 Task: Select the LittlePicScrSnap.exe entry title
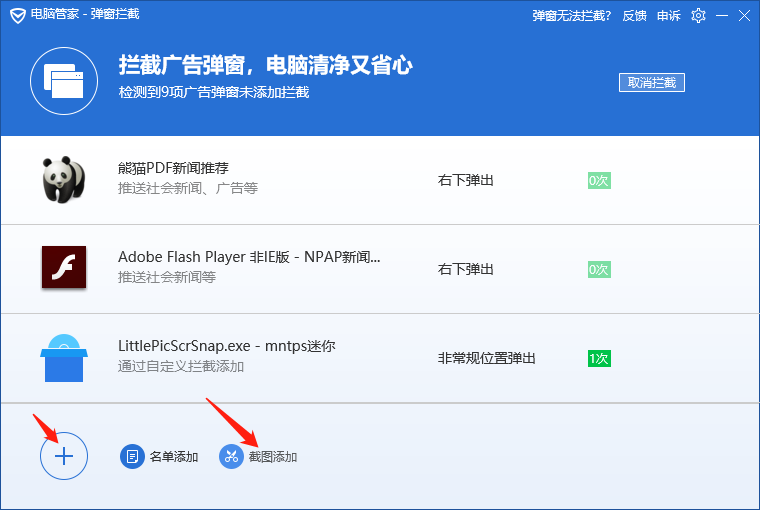coord(226,346)
